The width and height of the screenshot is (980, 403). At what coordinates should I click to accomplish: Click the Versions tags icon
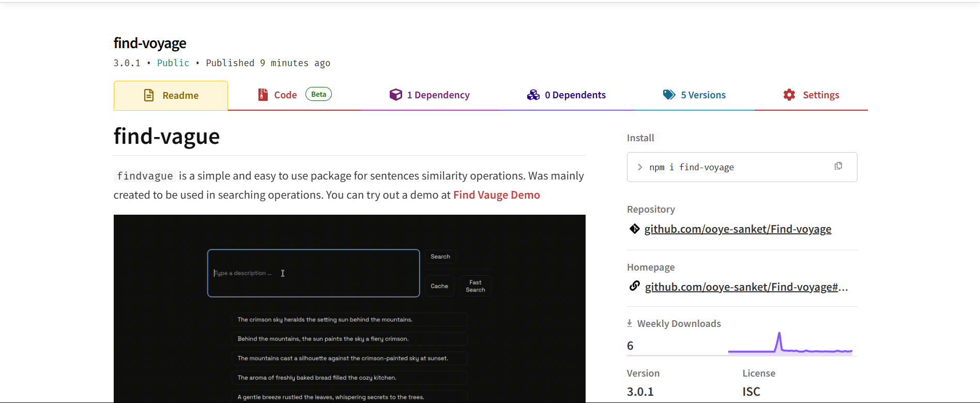(669, 95)
